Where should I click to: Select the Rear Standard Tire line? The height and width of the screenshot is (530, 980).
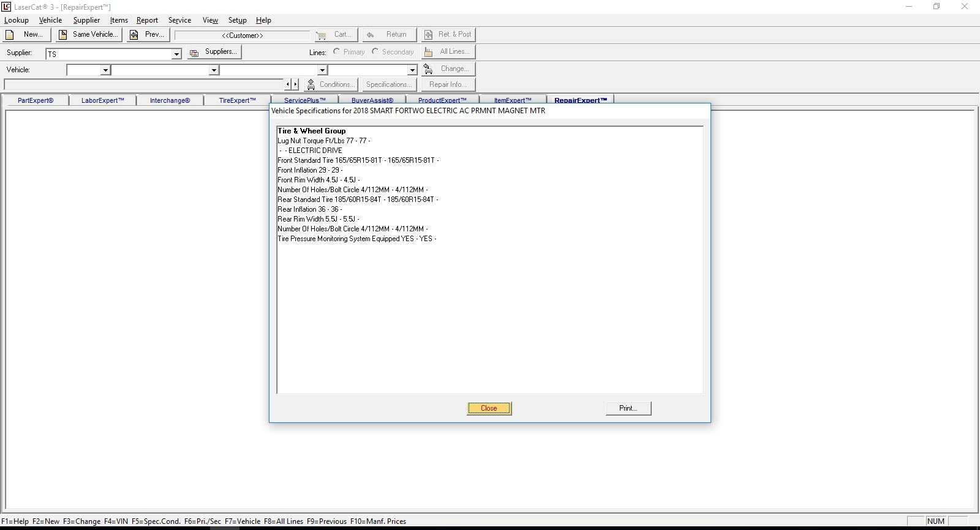click(x=358, y=200)
